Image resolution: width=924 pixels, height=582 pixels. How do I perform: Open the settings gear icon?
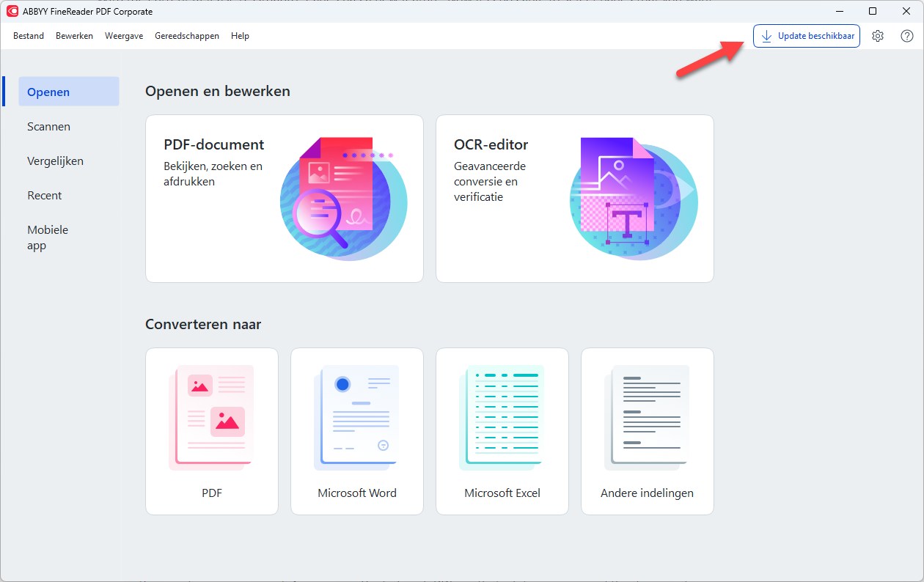point(878,36)
